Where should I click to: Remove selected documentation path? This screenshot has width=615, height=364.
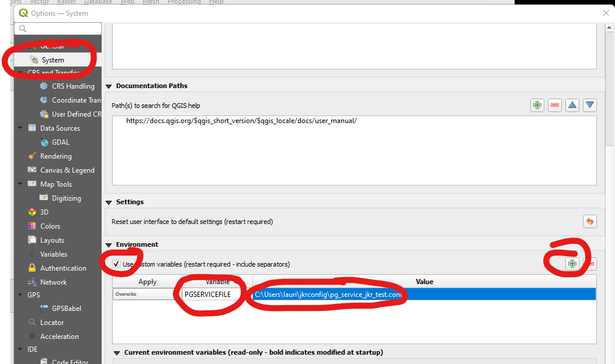[x=555, y=105]
